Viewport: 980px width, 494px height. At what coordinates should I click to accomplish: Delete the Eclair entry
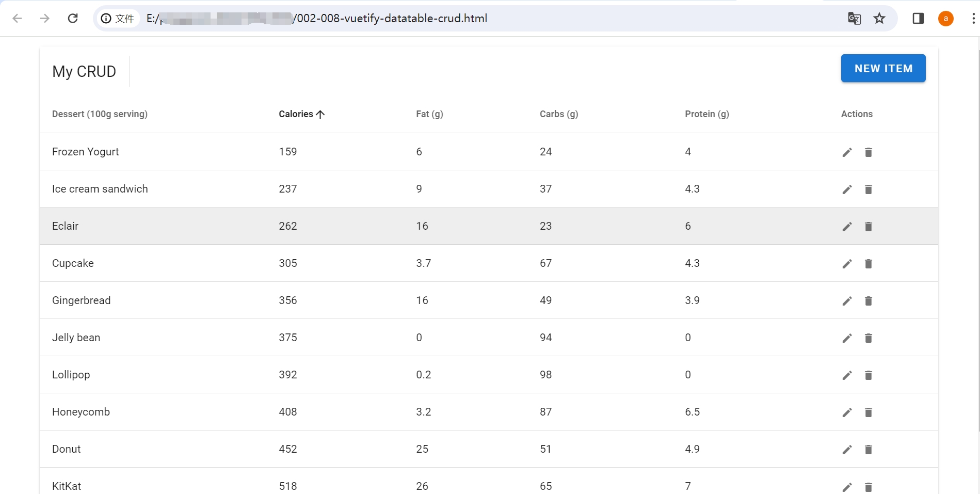click(x=869, y=226)
